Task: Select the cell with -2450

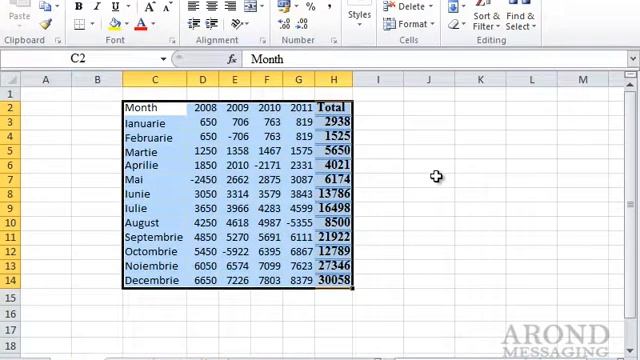Action: click(x=203, y=180)
